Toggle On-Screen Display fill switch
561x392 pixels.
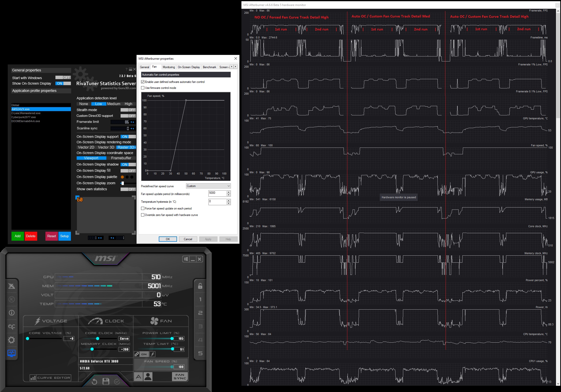128,171
